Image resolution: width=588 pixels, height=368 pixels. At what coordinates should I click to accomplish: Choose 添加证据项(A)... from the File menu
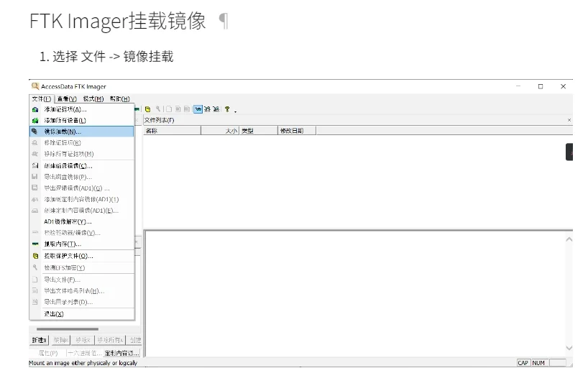[x=82, y=109]
